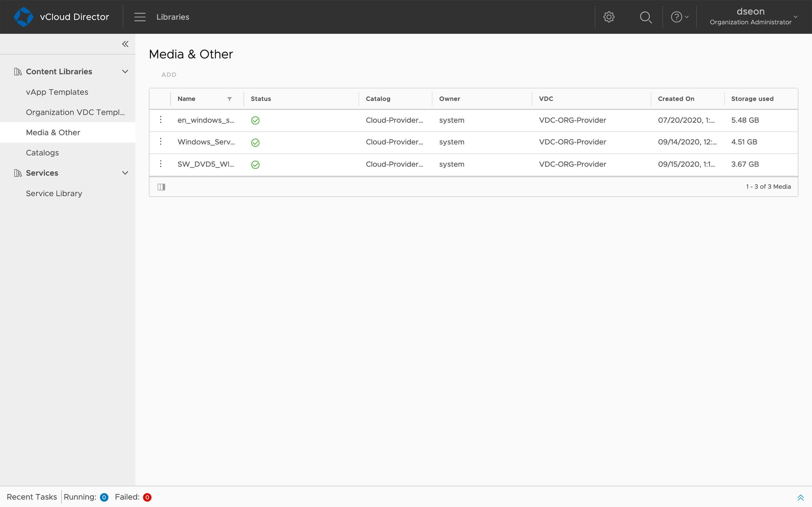Select Catalogs in the sidebar
812x507 pixels.
(42, 153)
